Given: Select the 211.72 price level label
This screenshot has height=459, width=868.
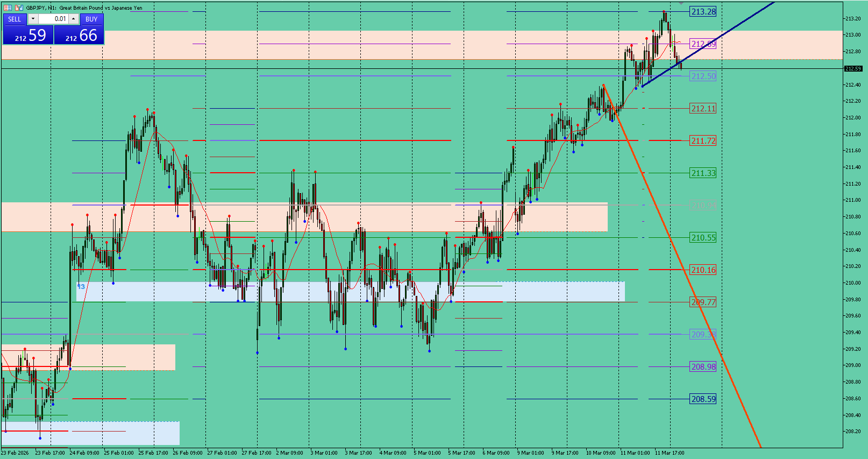Looking at the screenshot, I should tap(703, 141).
